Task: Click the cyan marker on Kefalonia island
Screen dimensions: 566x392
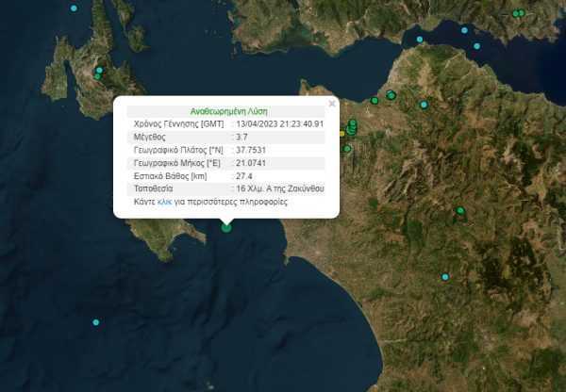Action: click(99, 70)
